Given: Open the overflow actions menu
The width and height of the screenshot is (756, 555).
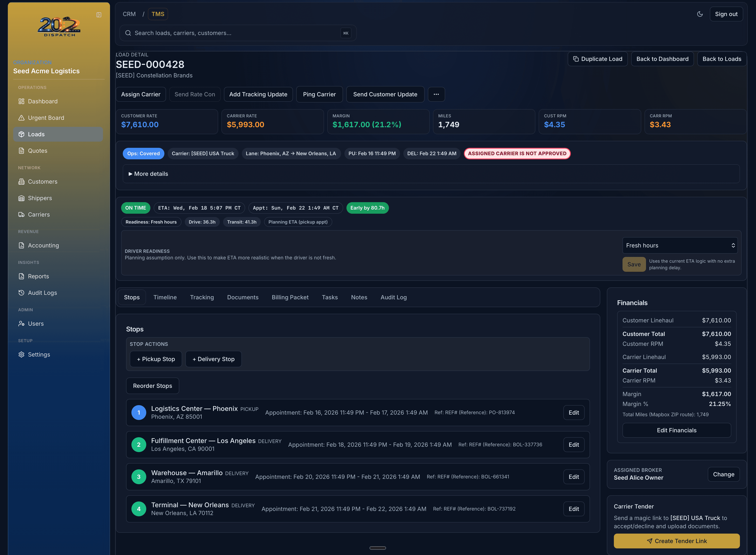Looking at the screenshot, I should click(436, 94).
